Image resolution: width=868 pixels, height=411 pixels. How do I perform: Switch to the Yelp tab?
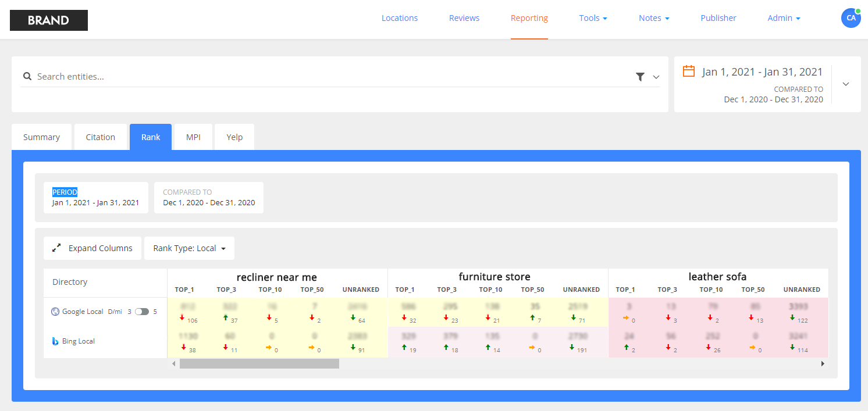point(234,137)
